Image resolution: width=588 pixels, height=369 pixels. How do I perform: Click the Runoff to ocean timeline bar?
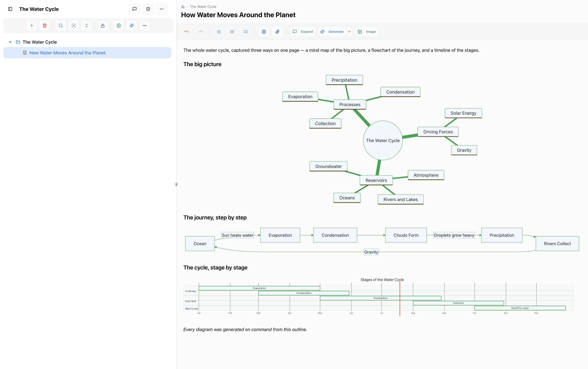point(520,308)
